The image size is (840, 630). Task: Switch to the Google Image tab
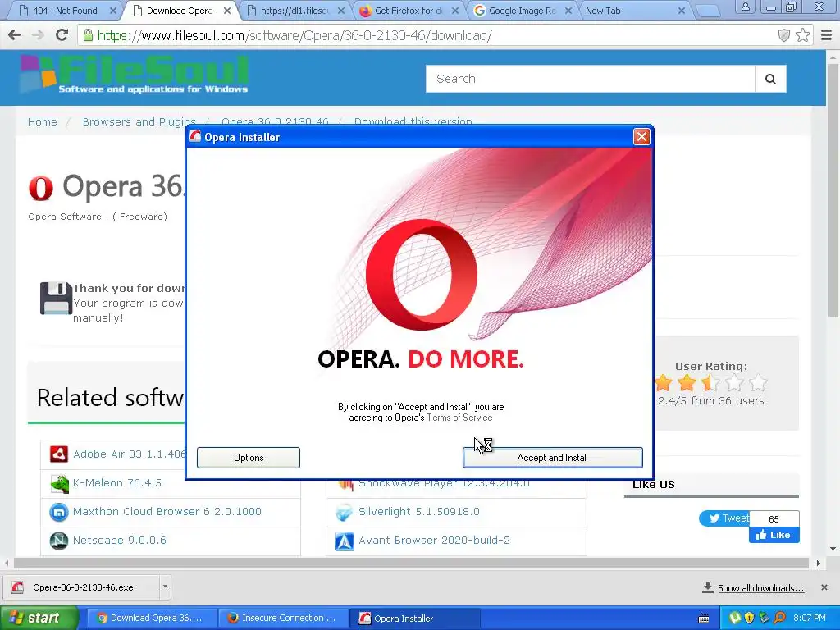[x=523, y=11]
